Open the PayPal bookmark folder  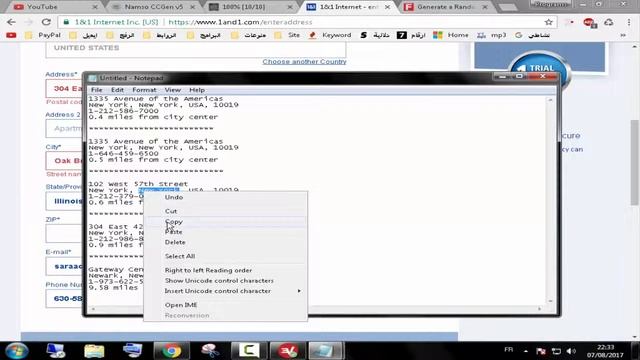[x=43, y=36]
